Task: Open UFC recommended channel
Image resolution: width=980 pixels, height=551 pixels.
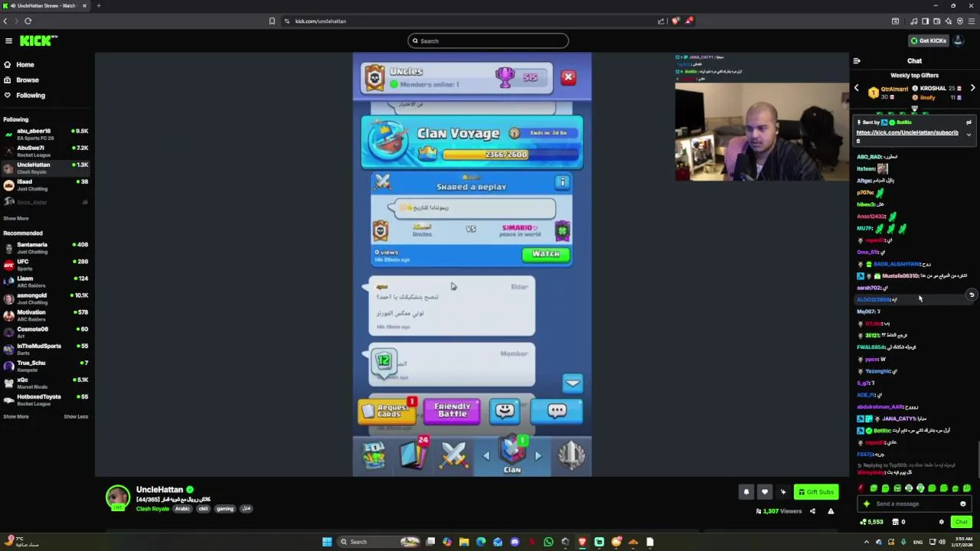Action: 46,264
